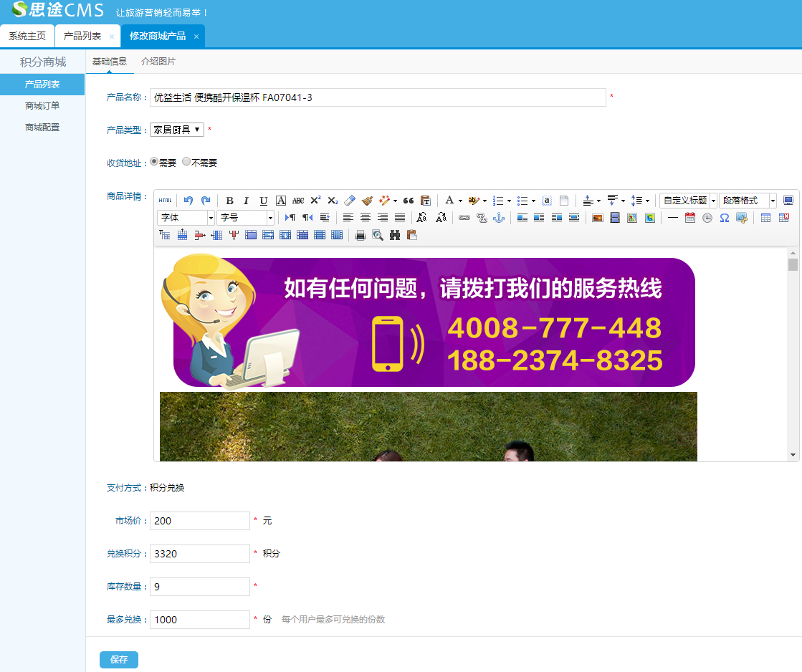Insert special character with Omega icon
The image size is (802, 672).
point(725,218)
